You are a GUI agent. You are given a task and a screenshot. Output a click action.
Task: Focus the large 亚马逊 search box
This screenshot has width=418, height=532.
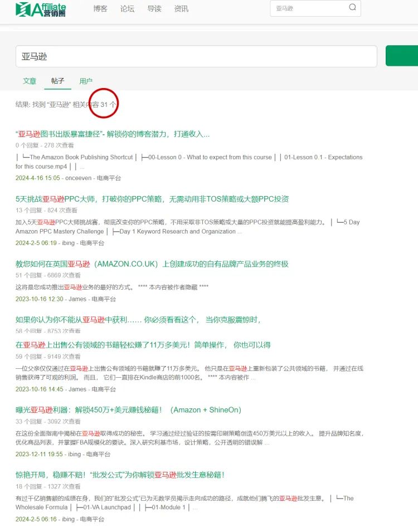pos(196,56)
